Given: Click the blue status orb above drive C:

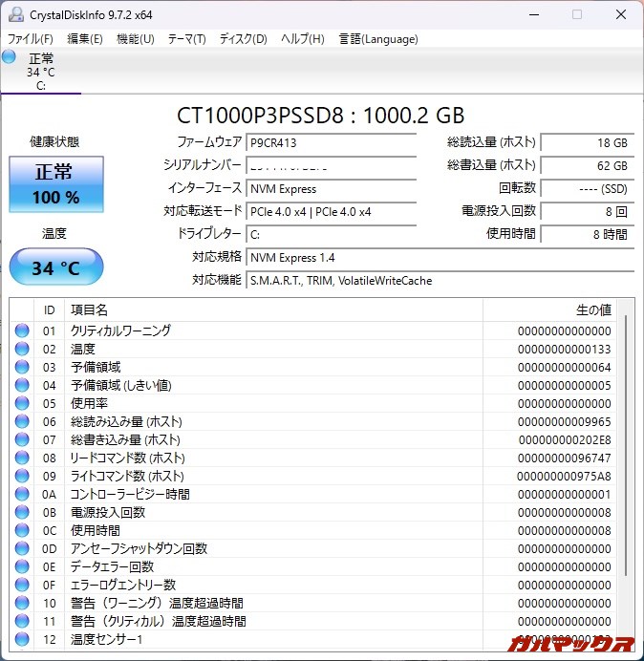Looking at the screenshot, I should pyautogui.click(x=10, y=57).
